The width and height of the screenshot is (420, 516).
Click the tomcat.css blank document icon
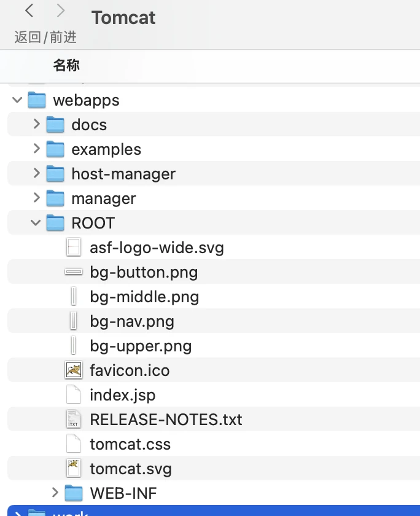pos(74,444)
